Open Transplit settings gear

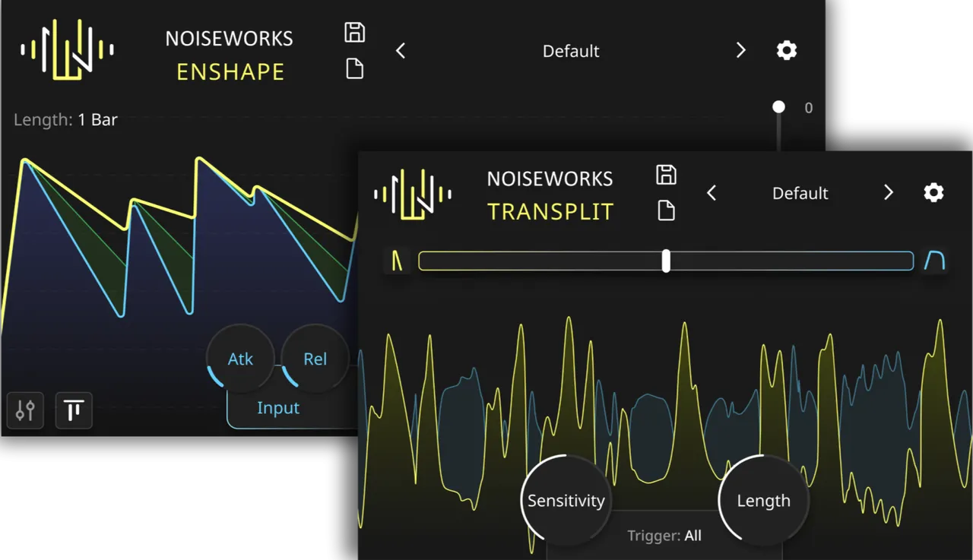click(x=933, y=193)
